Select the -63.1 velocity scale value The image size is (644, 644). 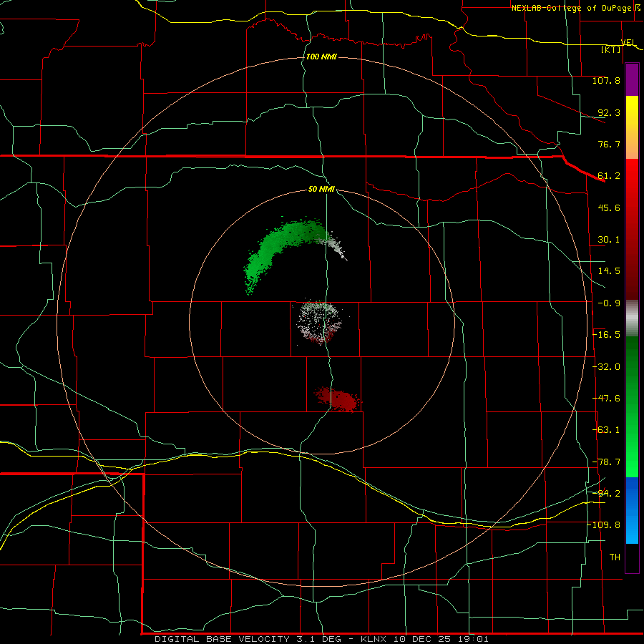pos(606,430)
